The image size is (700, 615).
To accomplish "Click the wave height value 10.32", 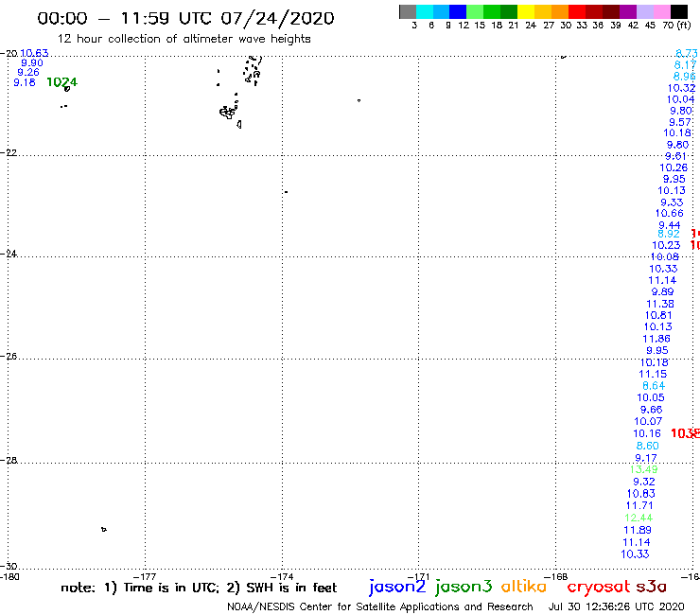I will (681, 88).
